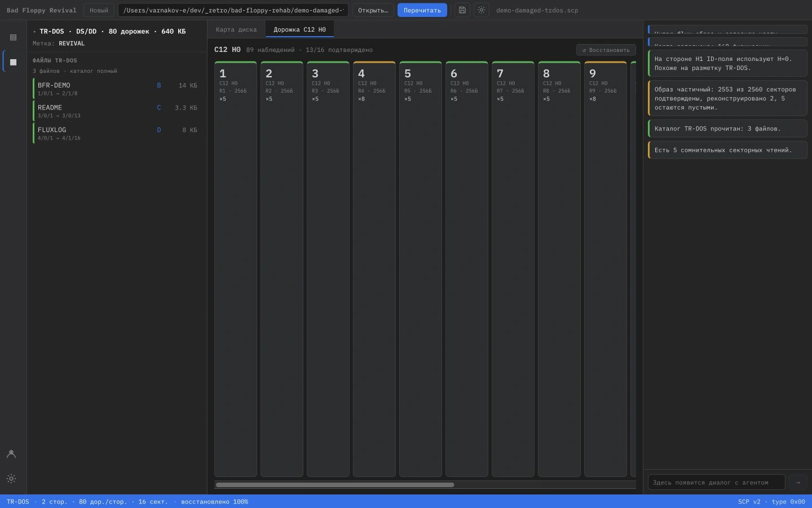Select the grid view icon in left sidebar
The width and height of the screenshot is (812, 508).
[13, 62]
